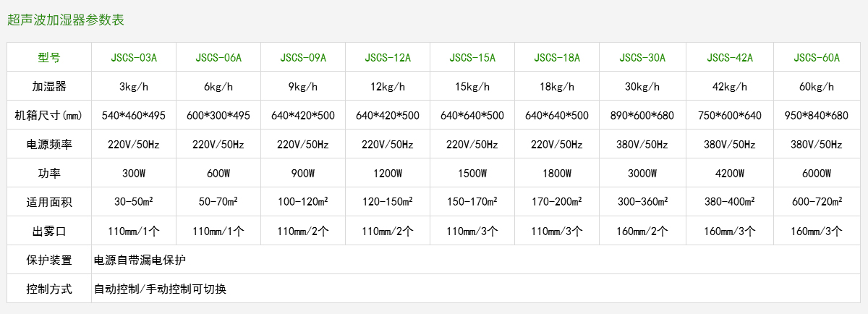Click the 100-120m² applicable area cell

coord(303,203)
